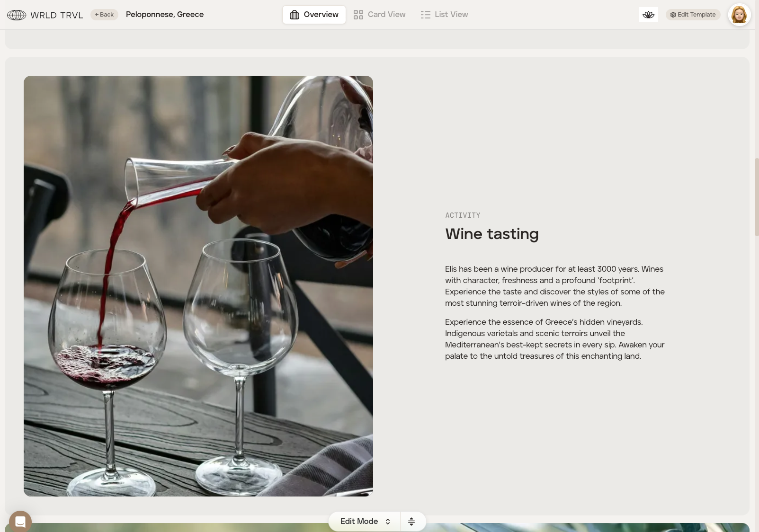Click the Peloponnese, Greece trip title
759x532 pixels.
click(x=164, y=15)
